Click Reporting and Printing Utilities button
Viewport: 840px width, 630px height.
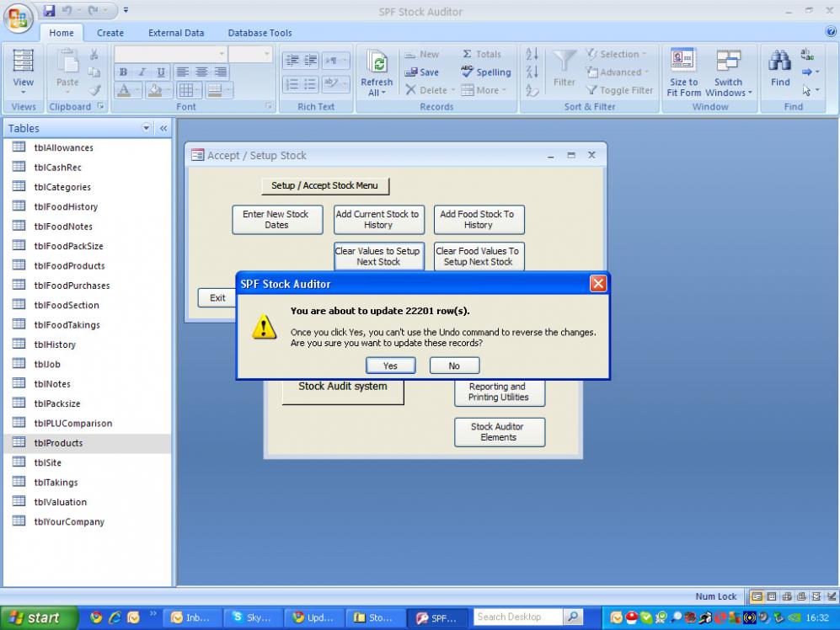tap(500, 392)
